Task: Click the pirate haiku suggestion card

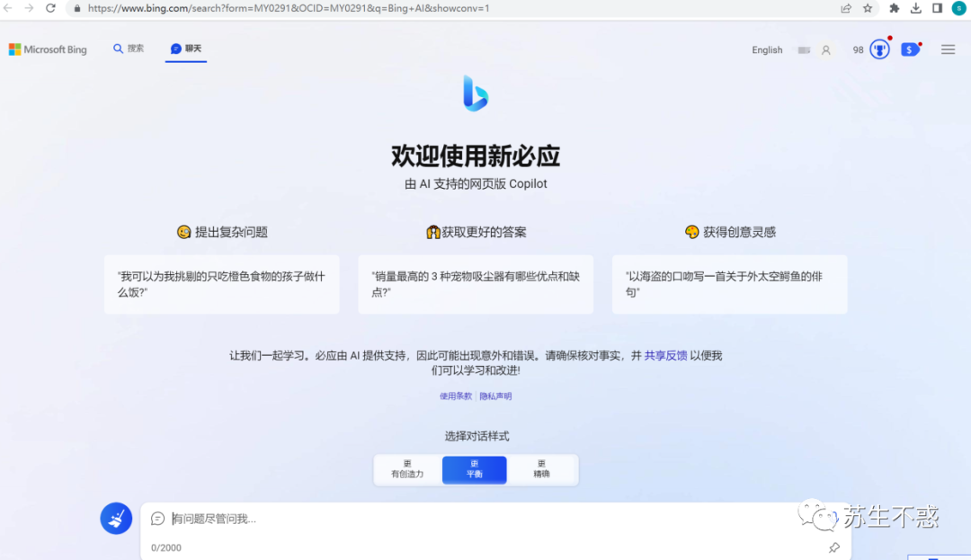Action: (729, 284)
